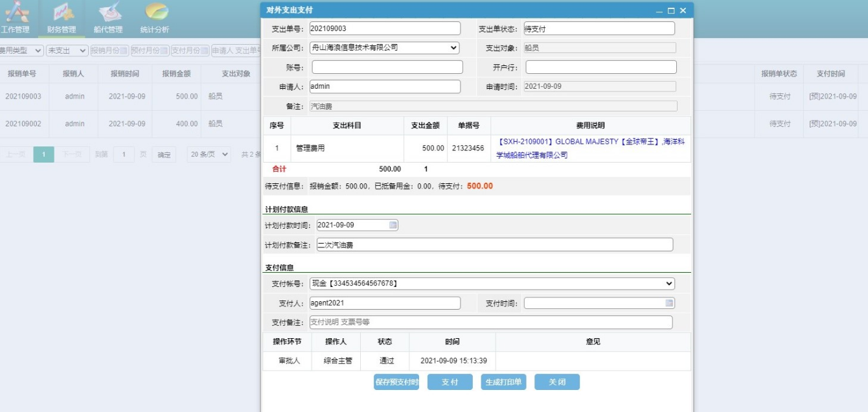This screenshot has height=412, width=868.
Task: Select row 202109002 in the background list
Action: [130, 124]
